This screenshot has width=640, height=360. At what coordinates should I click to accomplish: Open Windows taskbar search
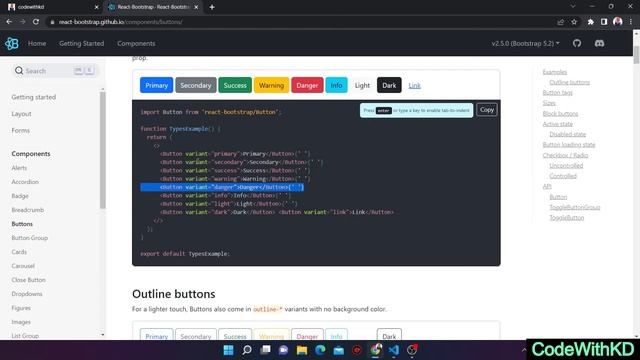pyautogui.click(x=247, y=350)
